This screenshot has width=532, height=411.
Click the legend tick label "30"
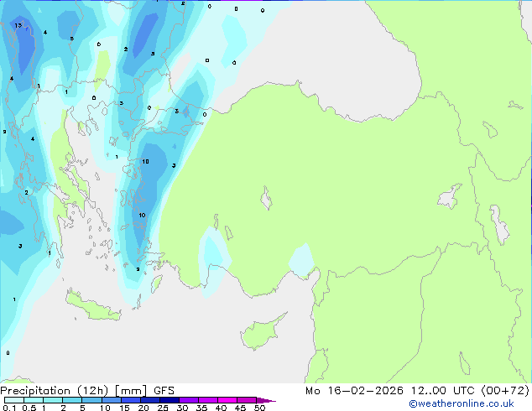click(183, 408)
